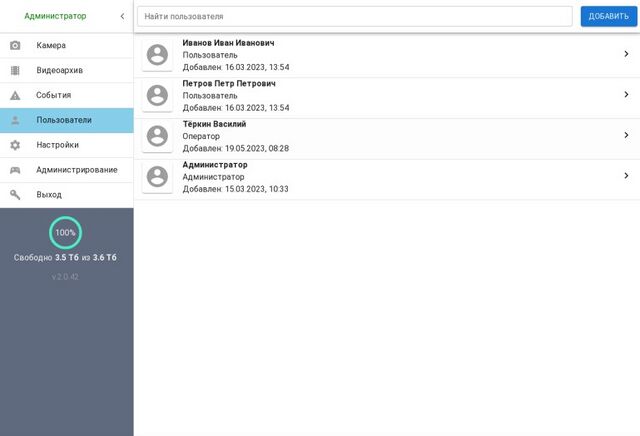Go to Настройки section
The image size is (640, 436).
tap(57, 145)
